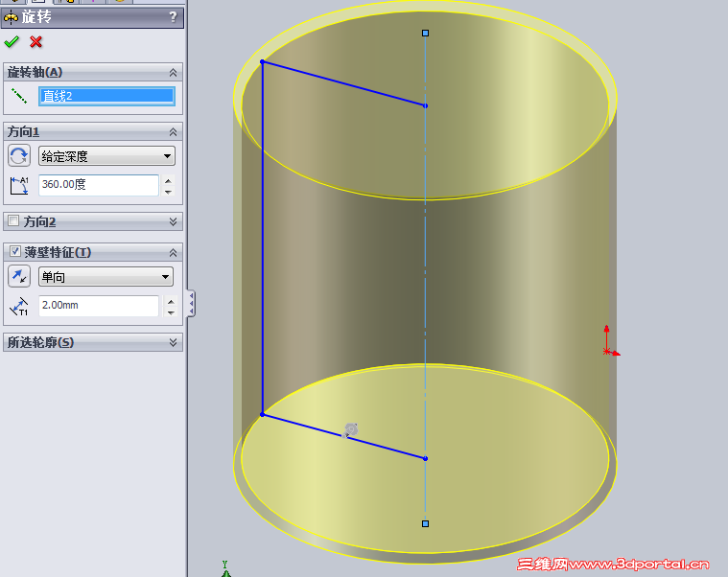Cancel revolve with red X
This screenshot has height=577, width=728.
(35, 42)
